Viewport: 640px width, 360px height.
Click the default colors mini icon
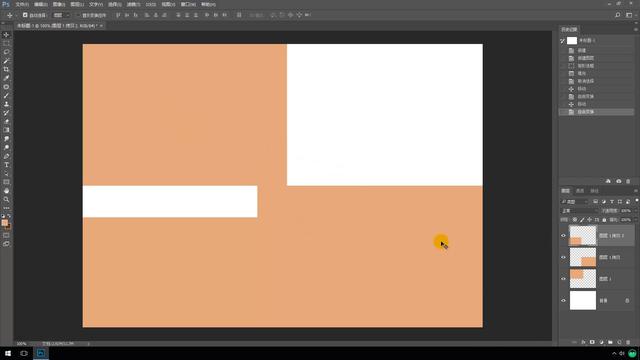(3, 216)
